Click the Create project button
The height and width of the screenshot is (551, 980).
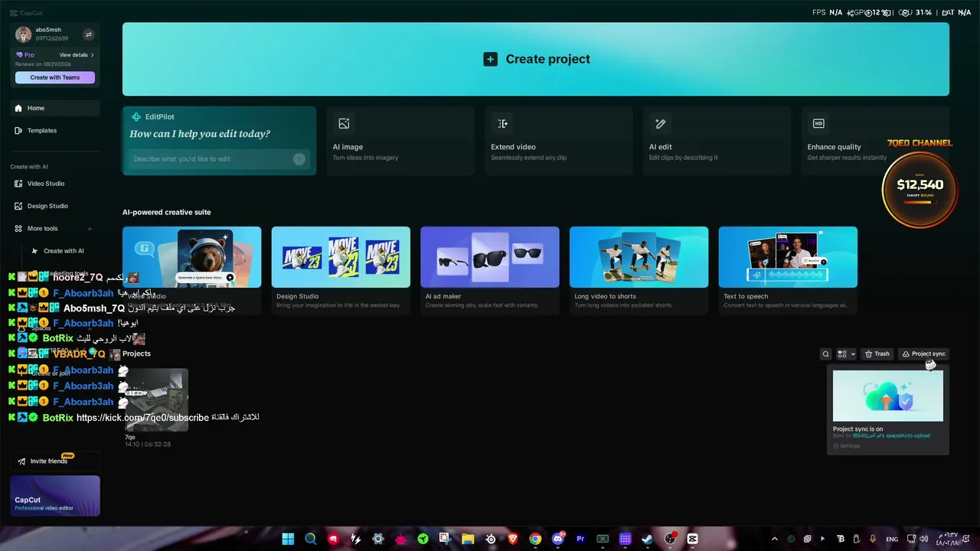click(536, 59)
